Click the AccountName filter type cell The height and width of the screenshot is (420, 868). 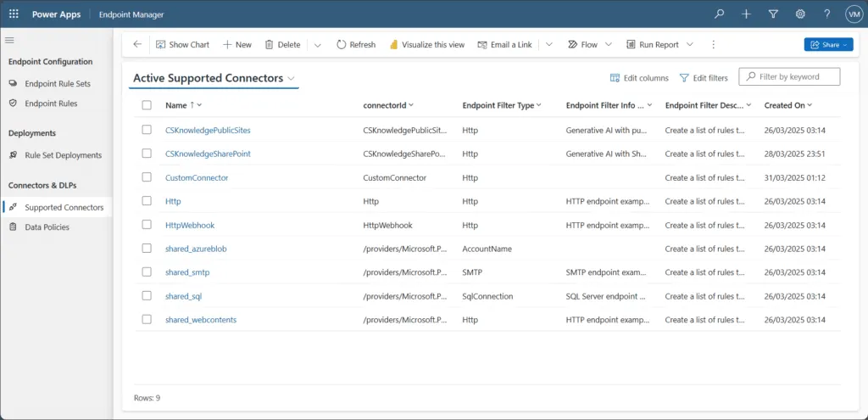pos(487,249)
